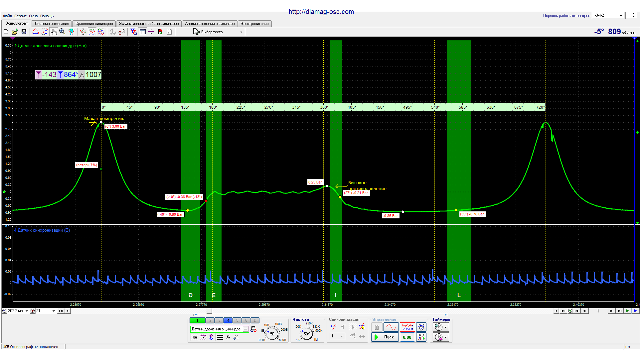This screenshot has height=351, width=644.
Task: Select the vertical measurement cursor tool
Action: (45, 32)
